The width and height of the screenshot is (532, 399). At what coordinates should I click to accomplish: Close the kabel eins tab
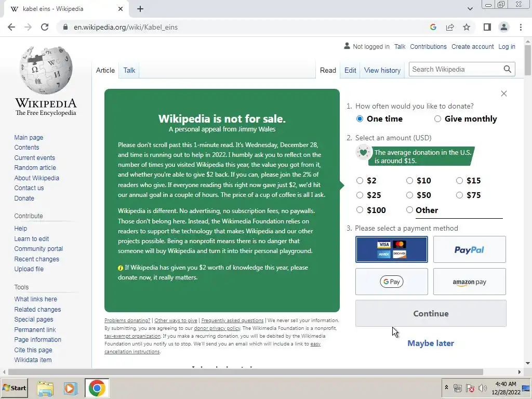121,9
